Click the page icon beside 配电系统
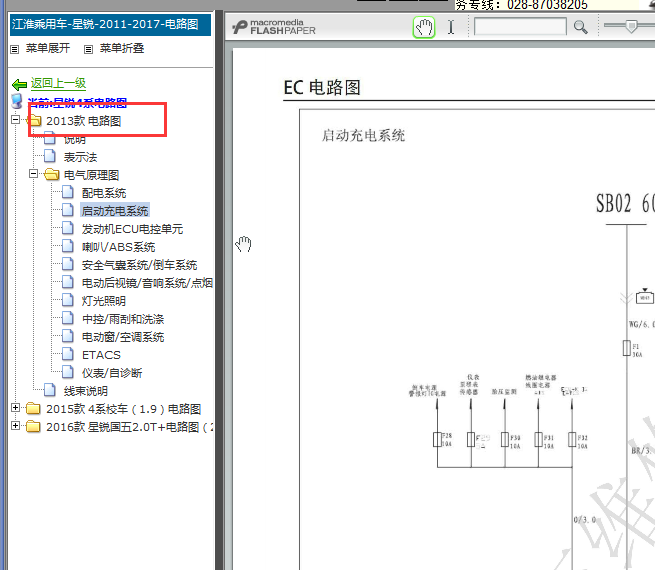This screenshot has width=655, height=570. click(68, 192)
